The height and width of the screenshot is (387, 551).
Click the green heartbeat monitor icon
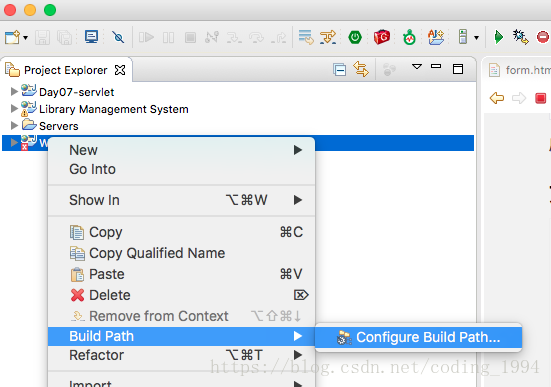409,37
